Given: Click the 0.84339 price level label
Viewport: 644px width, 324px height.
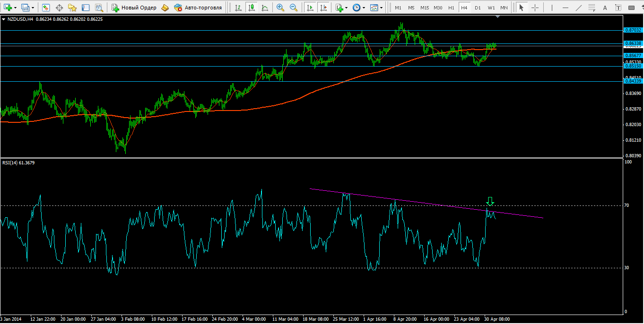Looking at the screenshot, I should [632, 81].
